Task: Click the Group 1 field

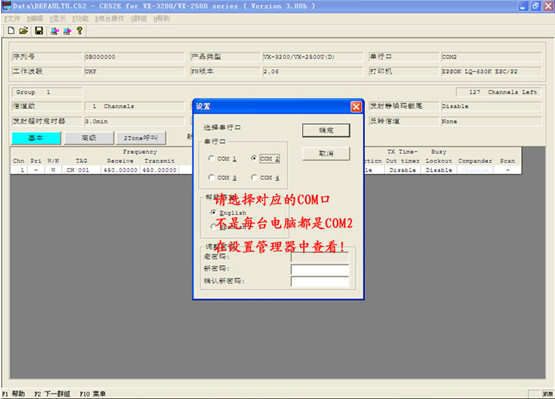Action: coord(47,92)
